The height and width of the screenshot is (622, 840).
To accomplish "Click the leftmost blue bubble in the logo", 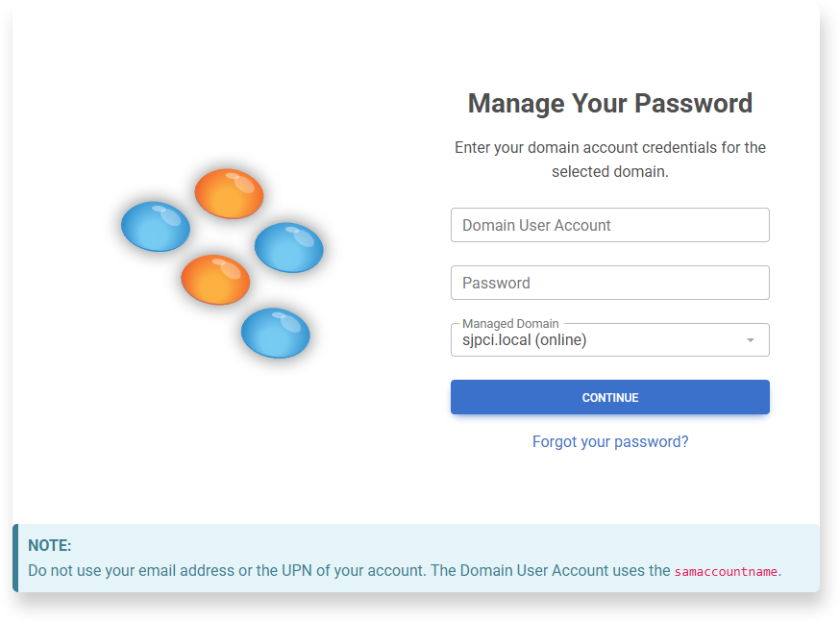I will pos(156,226).
